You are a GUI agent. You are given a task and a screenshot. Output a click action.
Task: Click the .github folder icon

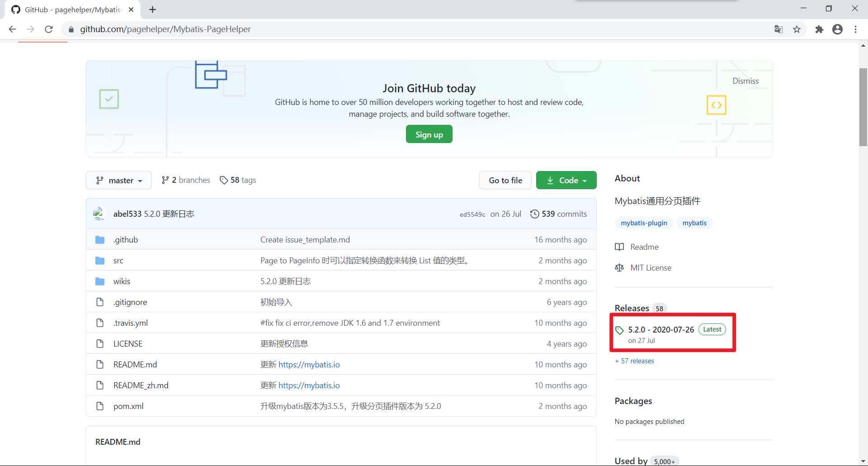click(100, 240)
